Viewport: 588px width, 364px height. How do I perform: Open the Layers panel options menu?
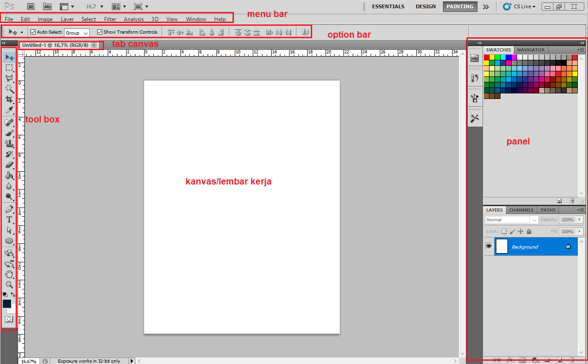(x=581, y=210)
